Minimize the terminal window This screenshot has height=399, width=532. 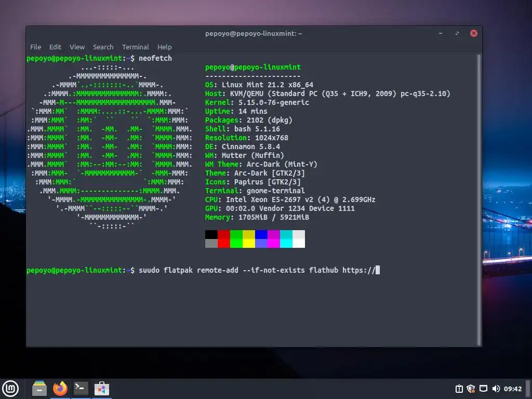[441, 33]
